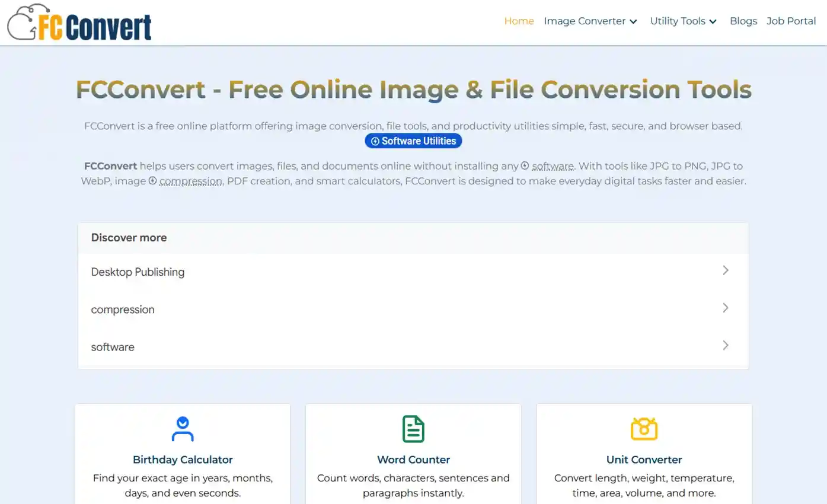The image size is (827, 504).
Task: Click the underlined software link in the description
Action: [x=553, y=166]
